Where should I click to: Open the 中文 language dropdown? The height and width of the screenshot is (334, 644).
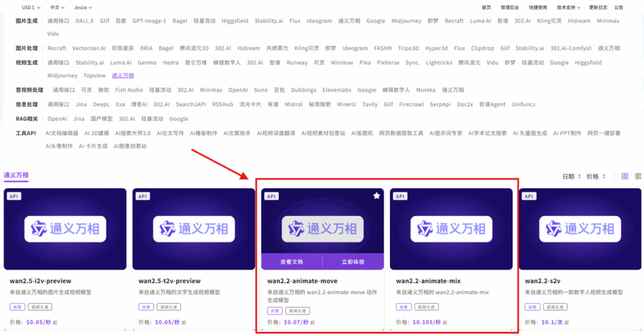(x=57, y=8)
